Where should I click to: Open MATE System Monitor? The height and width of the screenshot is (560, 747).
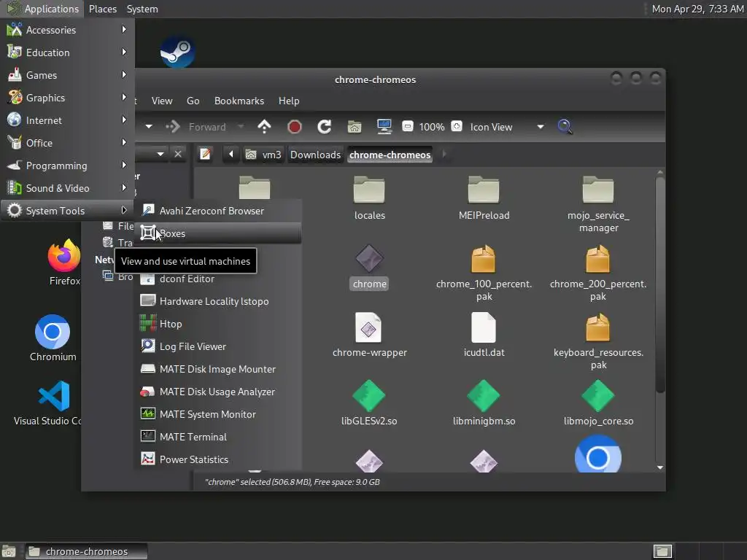coord(219,414)
